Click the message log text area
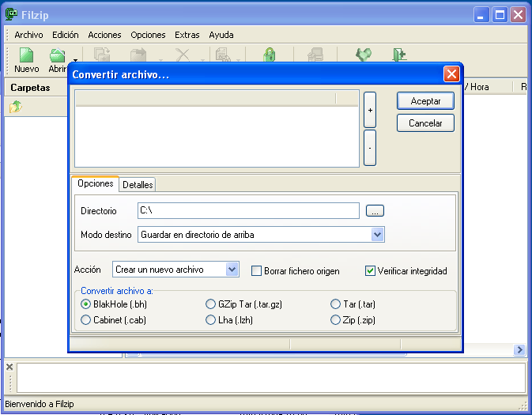 point(271,378)
